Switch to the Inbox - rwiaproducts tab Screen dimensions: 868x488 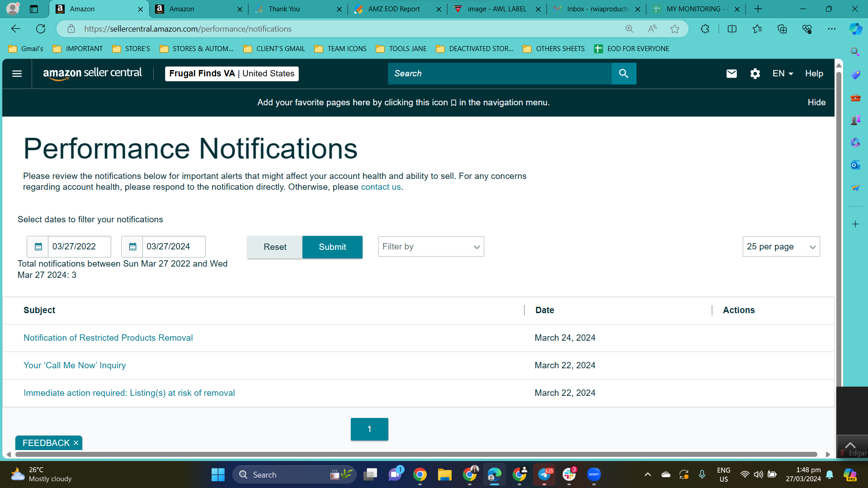pyautogui.click(x=597, y=9)
